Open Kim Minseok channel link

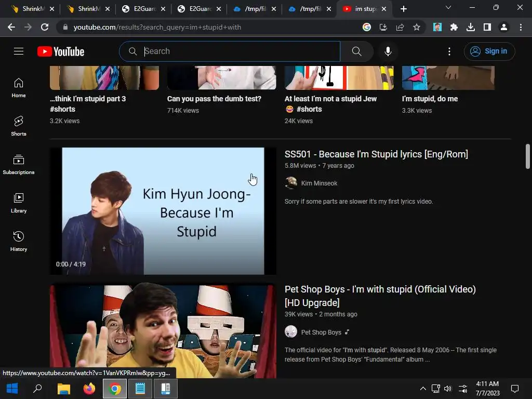[x=319, y=183]
